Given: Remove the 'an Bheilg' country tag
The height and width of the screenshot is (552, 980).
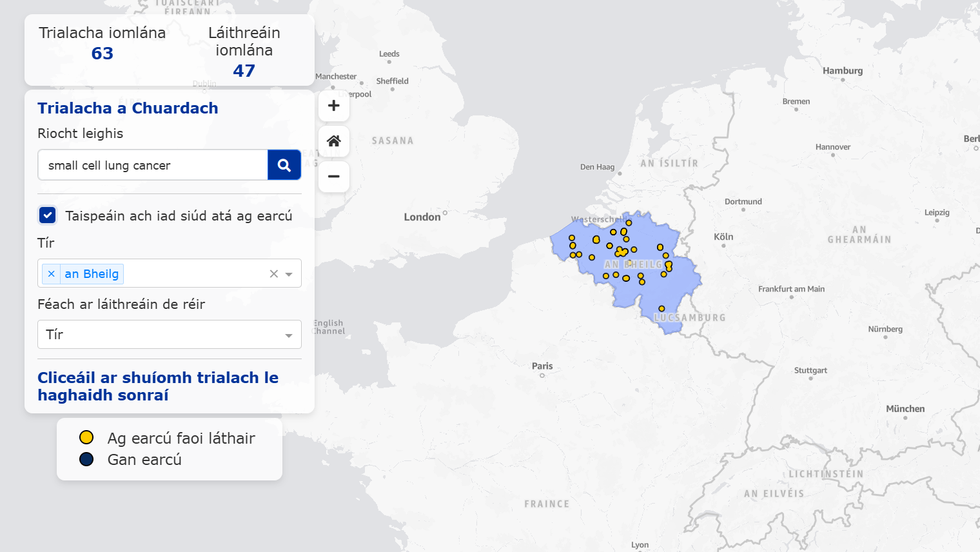Looking at the screenshot, I should [52, 274].
